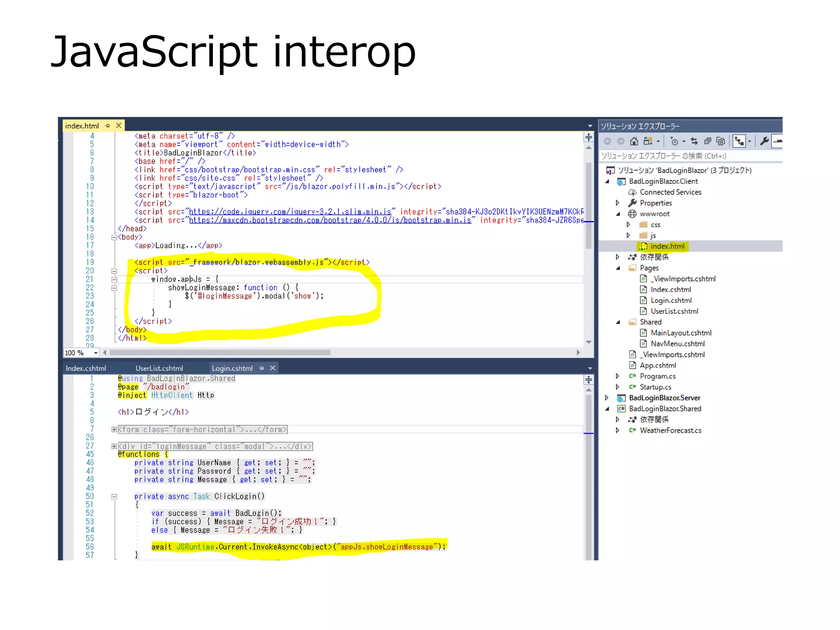Collapse the script block fold on line 20
The image size is (840, 630).
(x=114, y=271)
